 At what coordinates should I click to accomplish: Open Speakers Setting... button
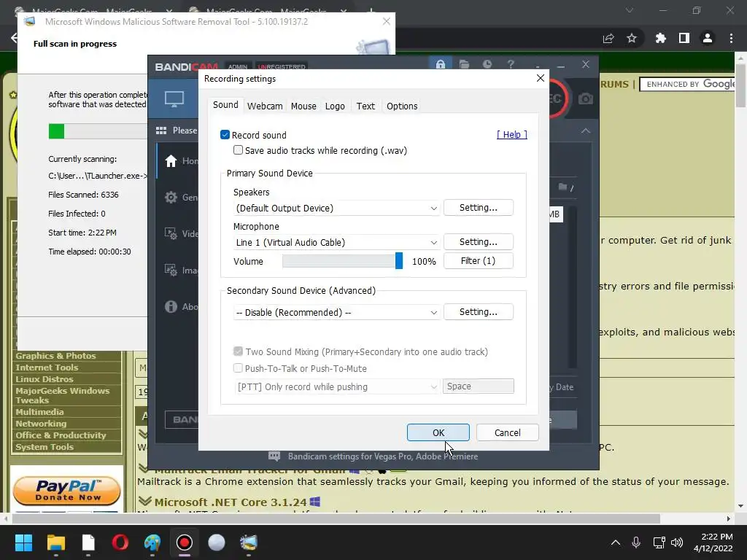pyautogui.click(x=479, y=208)
